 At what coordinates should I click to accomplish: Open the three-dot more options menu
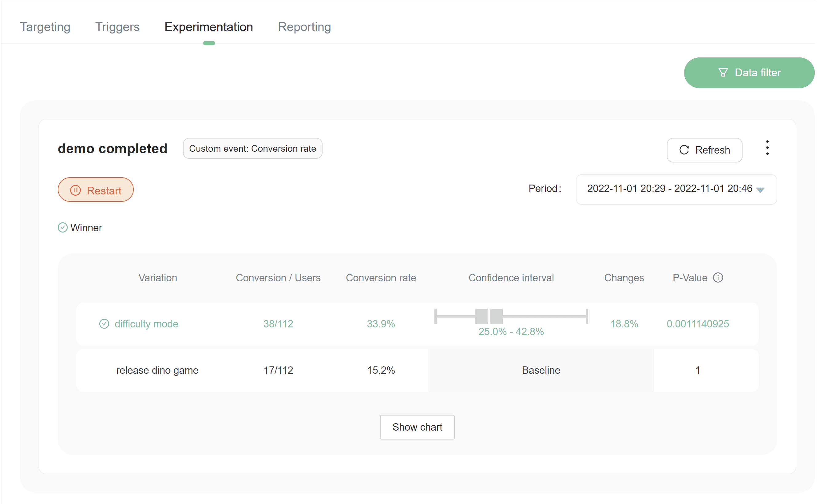click(767, 148)
